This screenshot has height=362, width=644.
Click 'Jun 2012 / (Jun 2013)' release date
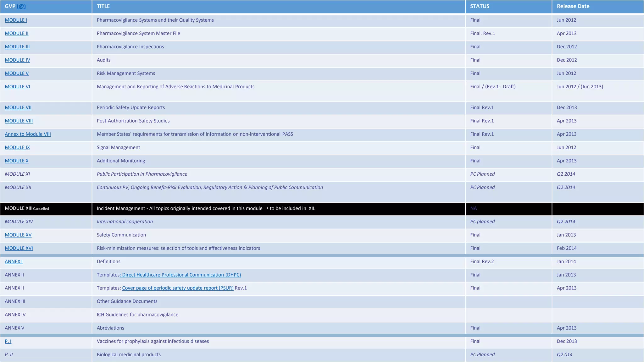click(580, 87)
